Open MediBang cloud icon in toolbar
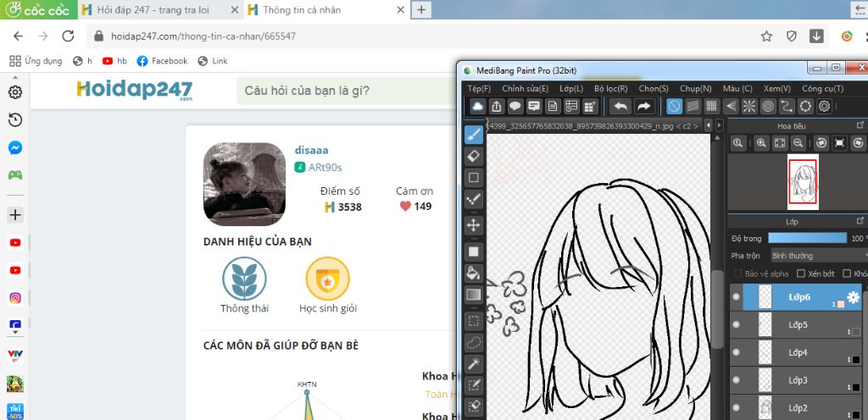 (x=478, y=106)
